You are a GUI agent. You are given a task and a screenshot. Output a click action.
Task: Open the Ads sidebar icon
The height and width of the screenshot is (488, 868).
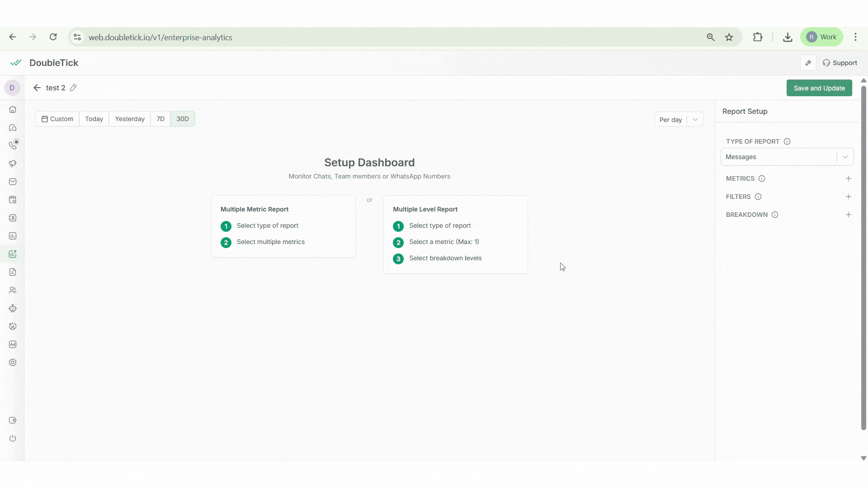coord(13,344)
